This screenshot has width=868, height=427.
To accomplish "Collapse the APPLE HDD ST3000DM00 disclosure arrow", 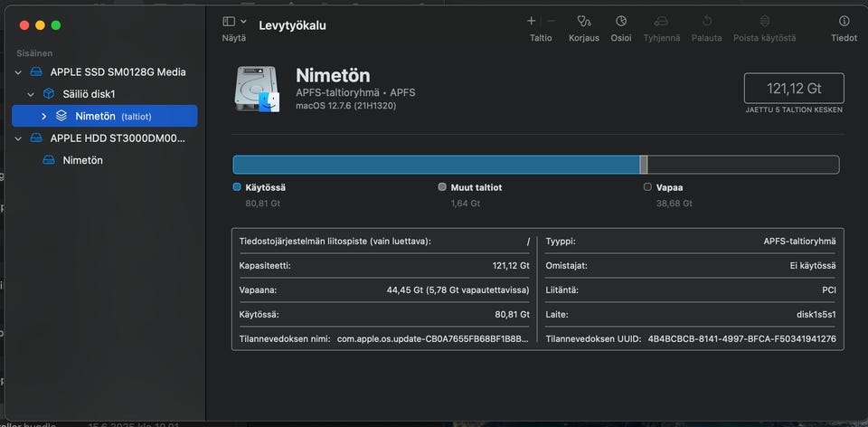I will click(18, 138).
